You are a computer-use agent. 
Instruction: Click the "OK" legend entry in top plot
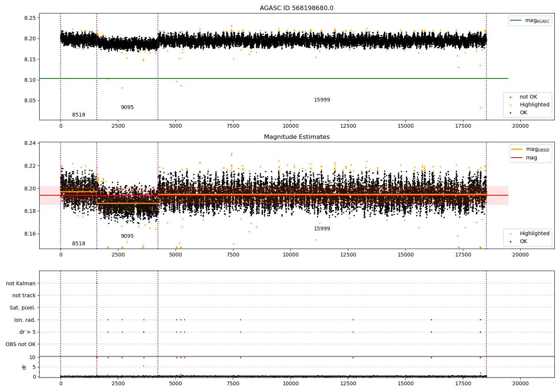[523, 113]
